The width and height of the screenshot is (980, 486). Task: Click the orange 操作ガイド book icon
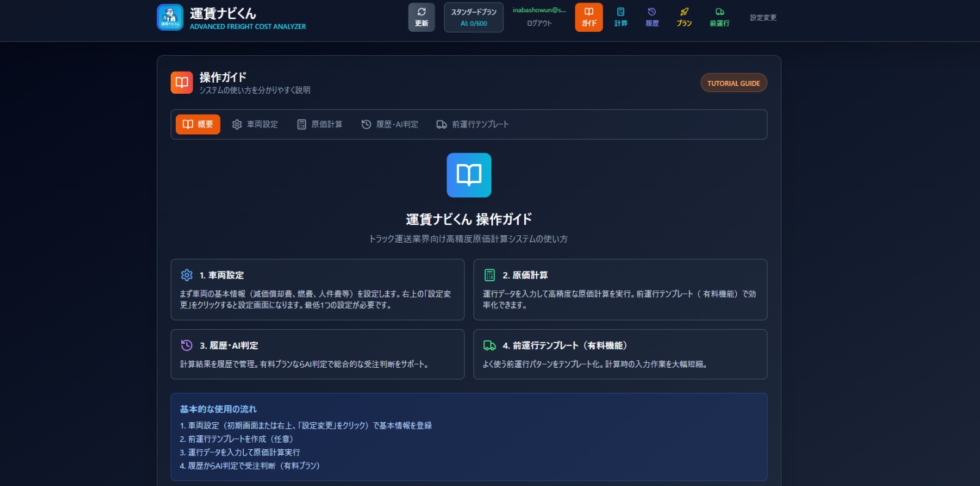182,83
